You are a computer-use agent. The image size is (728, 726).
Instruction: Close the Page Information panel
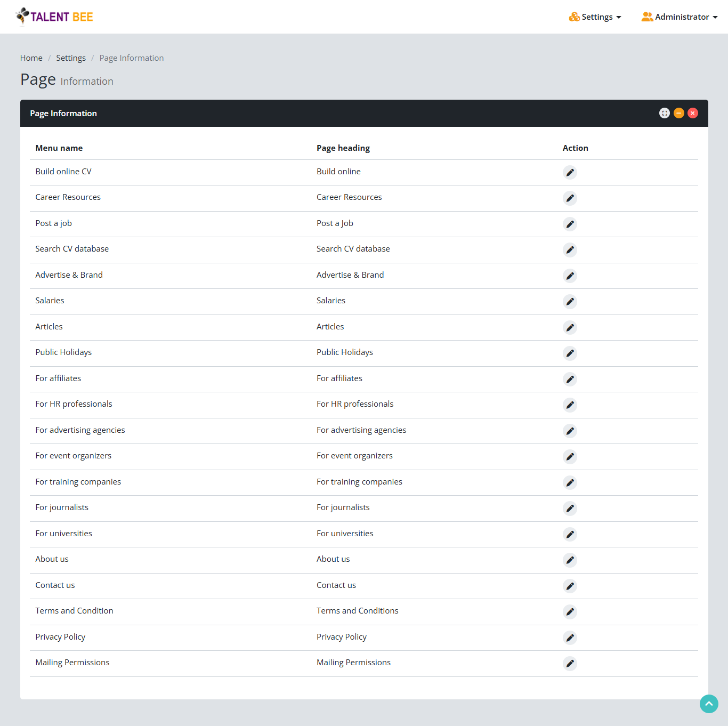pos(693,113)
